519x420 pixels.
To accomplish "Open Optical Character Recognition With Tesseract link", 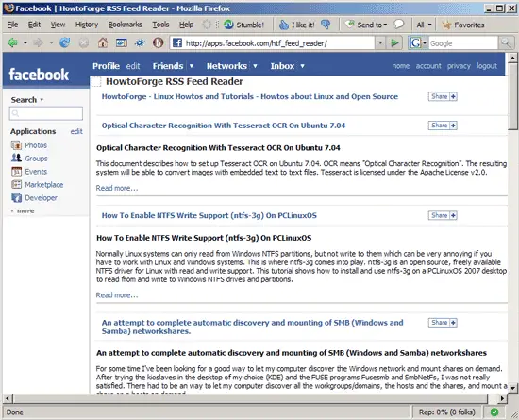I will click(x=224, y=126).
